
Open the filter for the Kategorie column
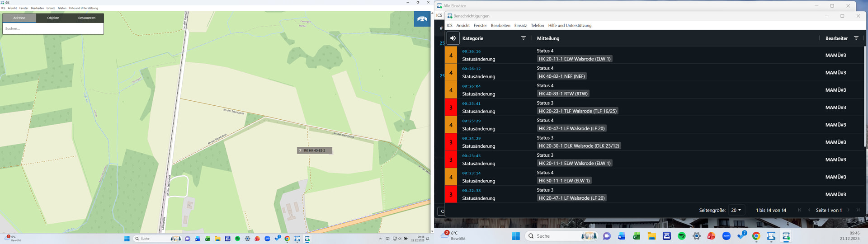pos(523,38)
